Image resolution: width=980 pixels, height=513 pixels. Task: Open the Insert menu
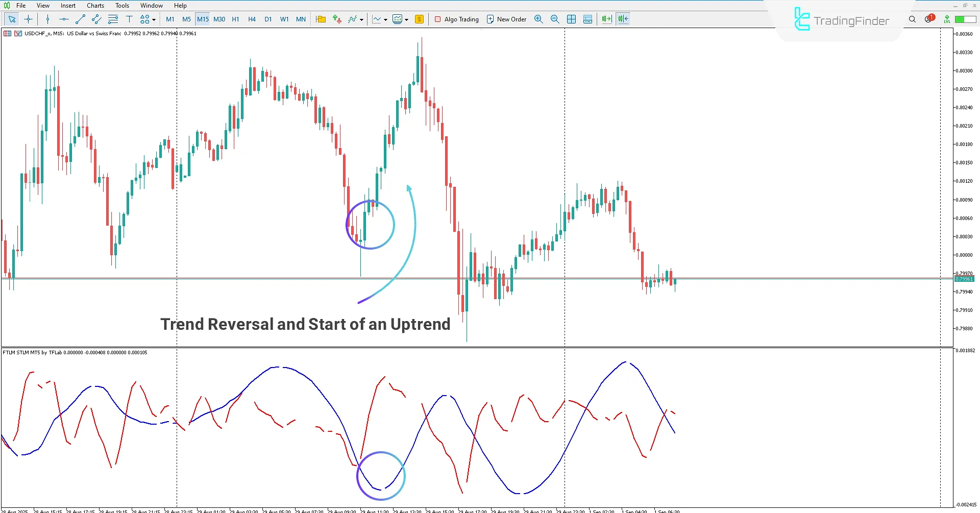click(x=68, y=6)
